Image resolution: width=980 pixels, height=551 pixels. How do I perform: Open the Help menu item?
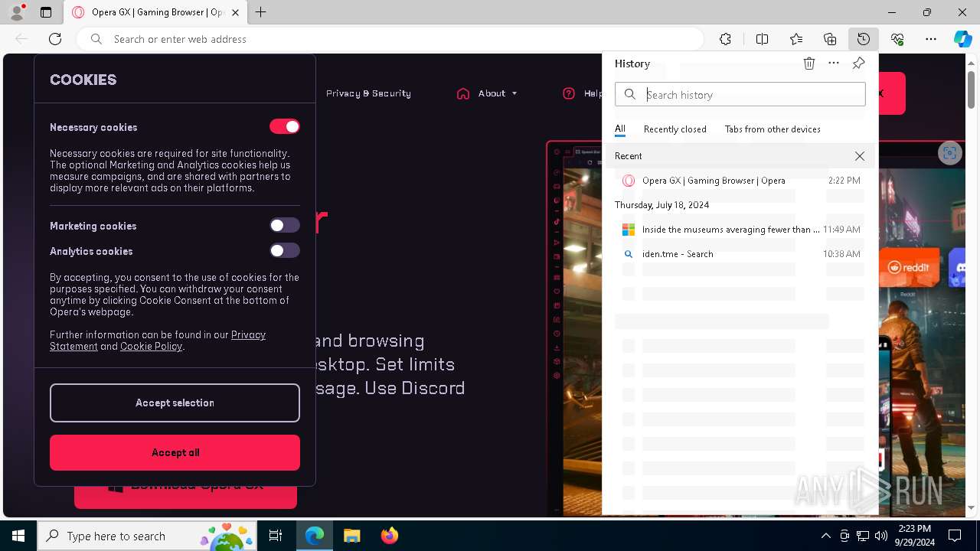[x=583, y=93]
